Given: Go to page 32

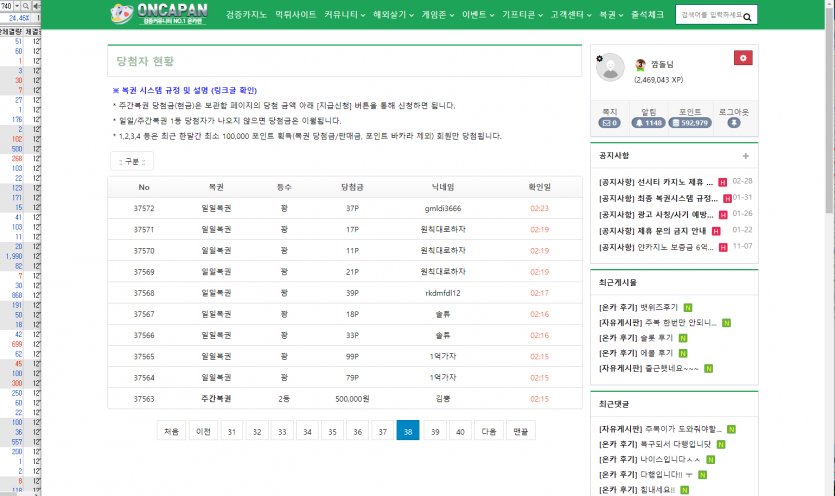Looking at the screenshot, I should tap(257, 430).
